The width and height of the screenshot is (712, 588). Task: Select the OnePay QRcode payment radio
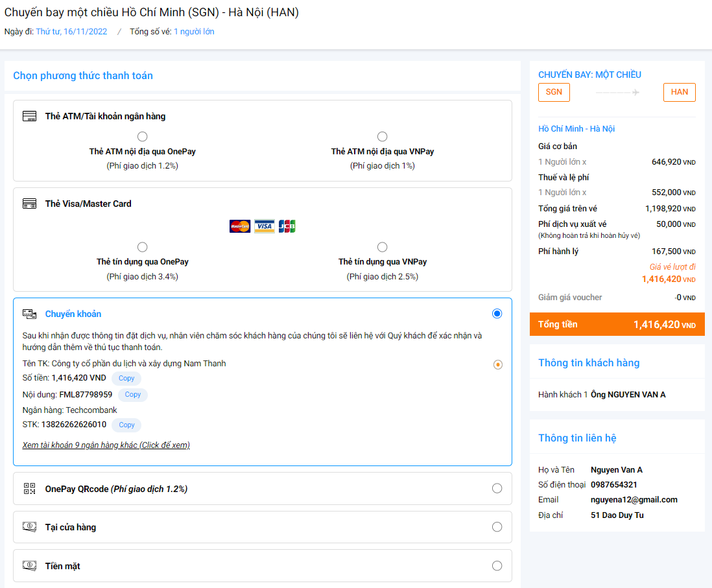(497, 489)
